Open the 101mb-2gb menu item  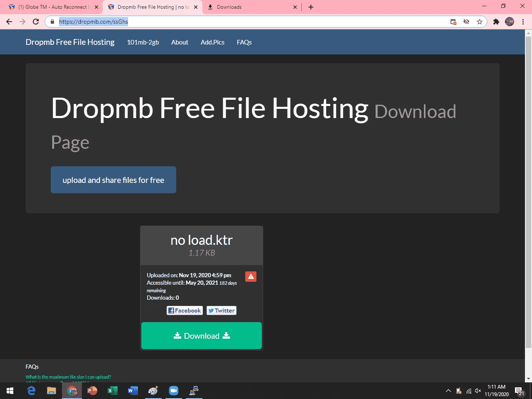(x=143, y=42)
